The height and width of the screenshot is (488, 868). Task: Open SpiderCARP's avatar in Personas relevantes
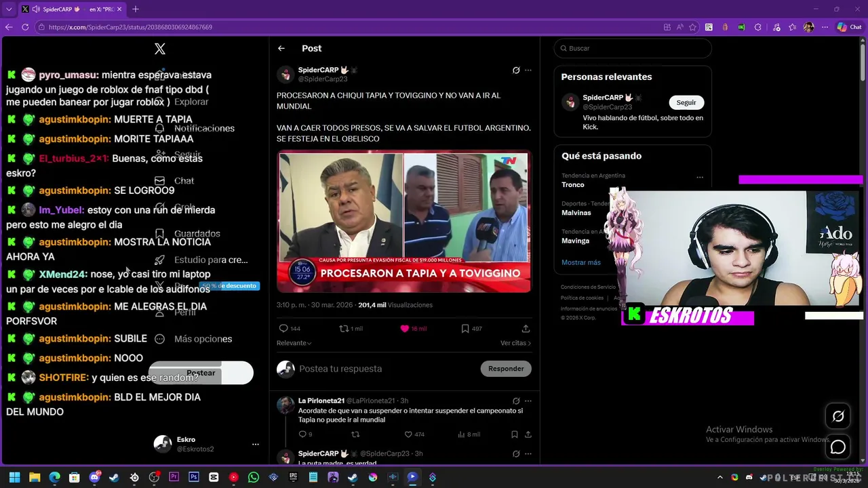[570, 103]
